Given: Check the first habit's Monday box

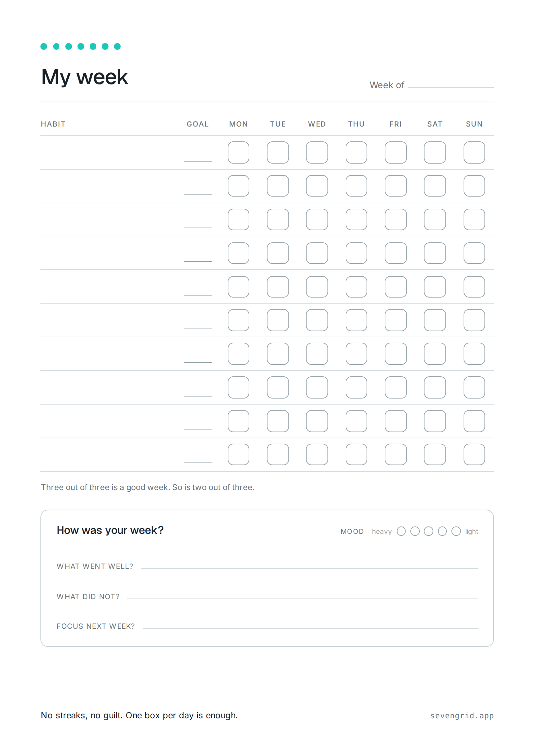Looking at the screenshot, I should coord(238,152).
